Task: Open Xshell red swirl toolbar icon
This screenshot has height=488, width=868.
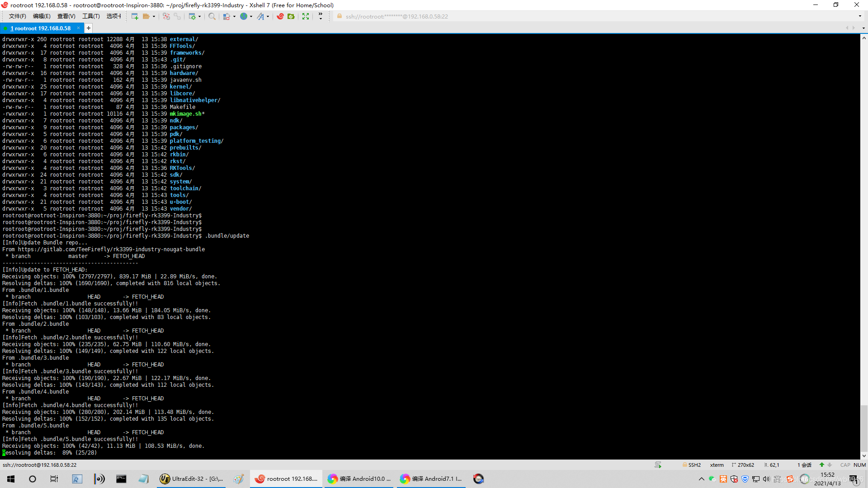Action: (280, 16)
